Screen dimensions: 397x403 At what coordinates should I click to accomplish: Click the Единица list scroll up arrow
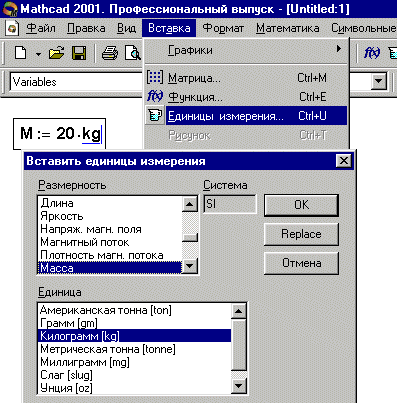[239, 311]
